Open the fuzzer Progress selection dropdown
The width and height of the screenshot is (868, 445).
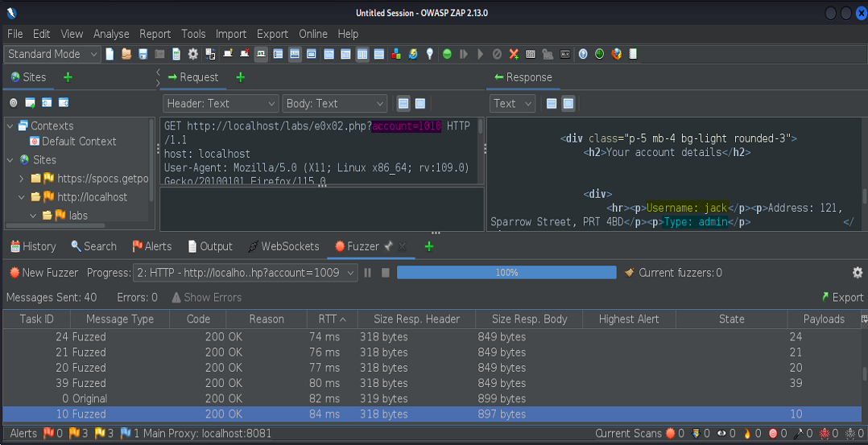[246, 272]
